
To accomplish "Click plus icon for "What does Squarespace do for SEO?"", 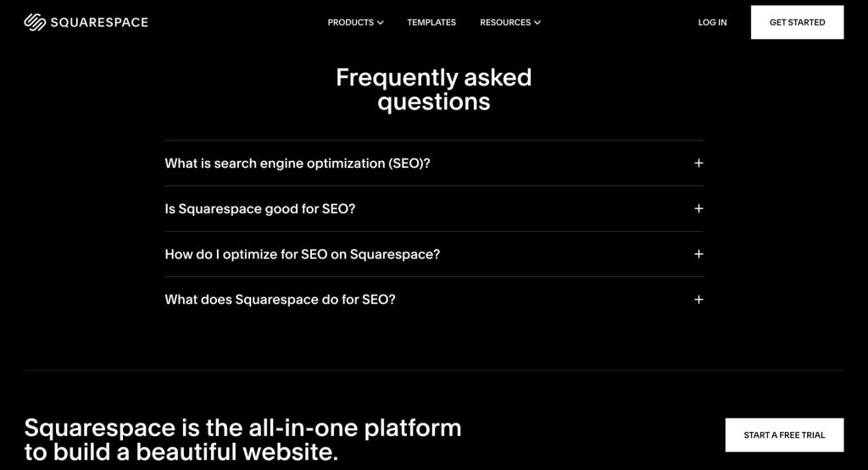I will tap(698, 300).
